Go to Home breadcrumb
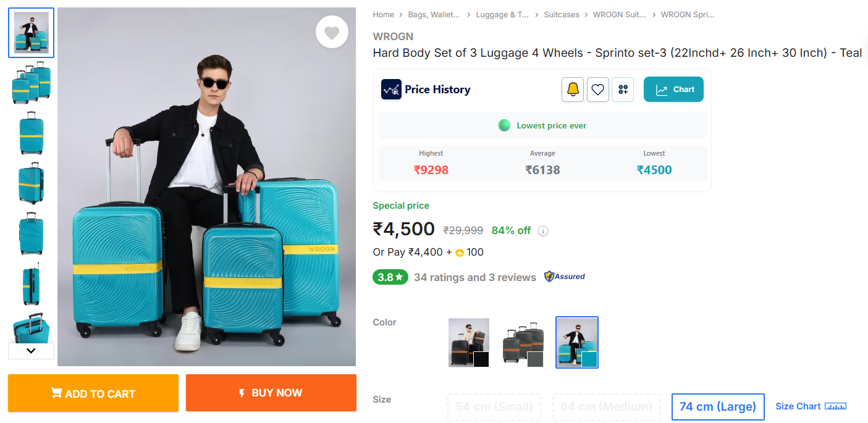868x423 pixels. pos(383,15)
